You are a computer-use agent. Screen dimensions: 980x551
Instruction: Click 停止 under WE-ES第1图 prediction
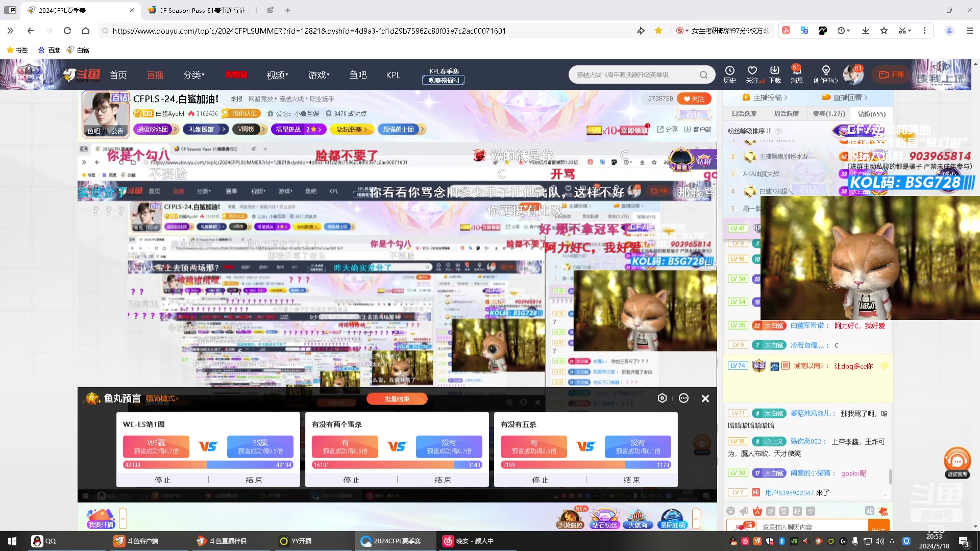162,480
